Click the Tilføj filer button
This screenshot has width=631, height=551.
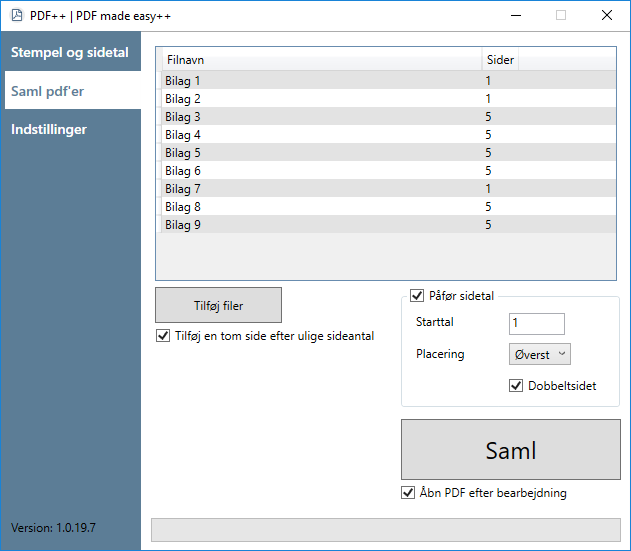click(x=218, y=305)
